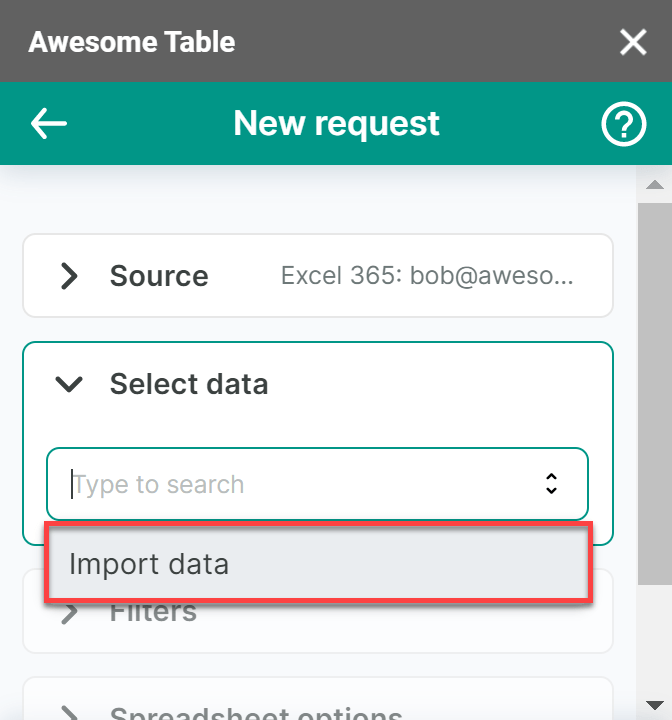Click the scrollbar down arrow
This screenshot has height=720, width=672.
655,704
